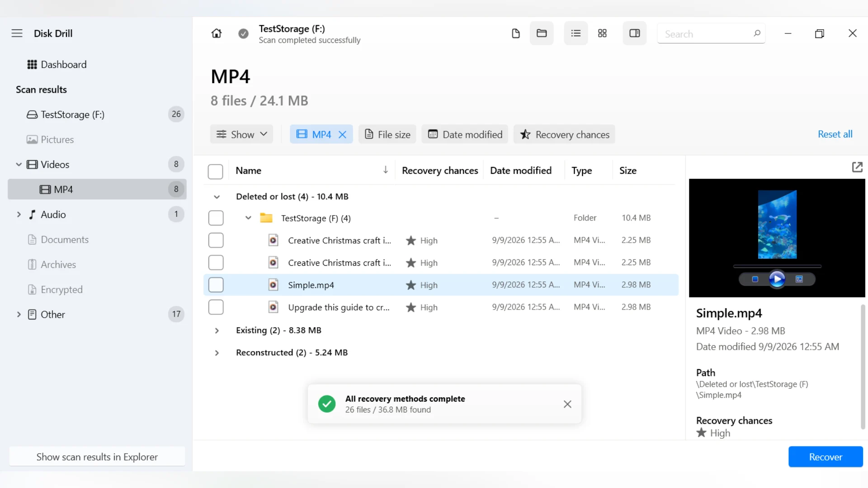Select the MP4 sidebar item
Viewport: 868px width, 488px height.
pyautogui.click(x=97, y=189)
